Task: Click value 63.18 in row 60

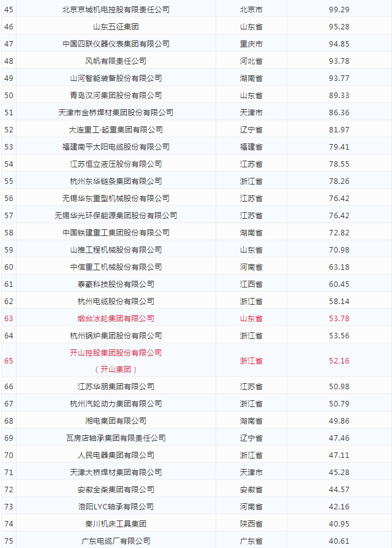Action: [339, 266]
